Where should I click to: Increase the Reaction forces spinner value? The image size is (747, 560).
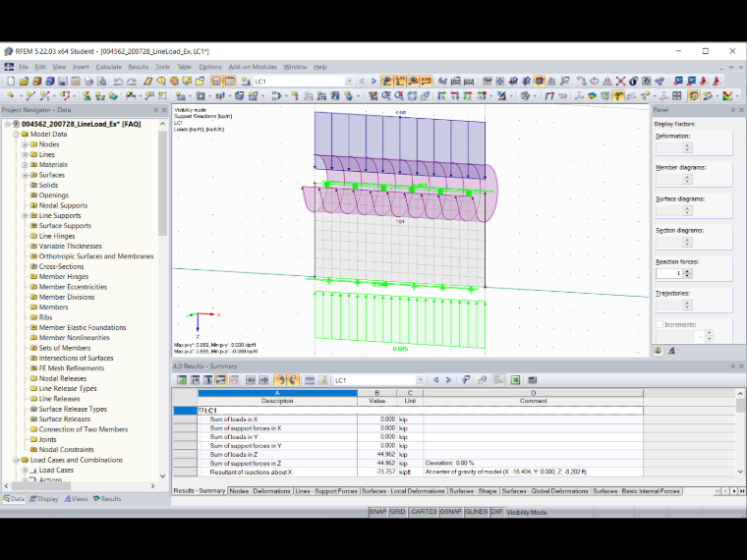coord(687,271)
